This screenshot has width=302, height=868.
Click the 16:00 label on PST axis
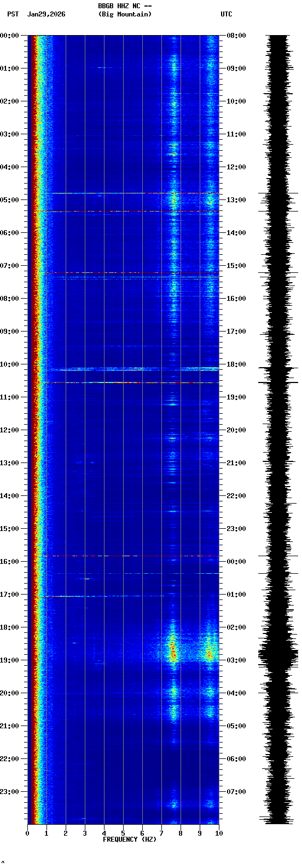9,562
